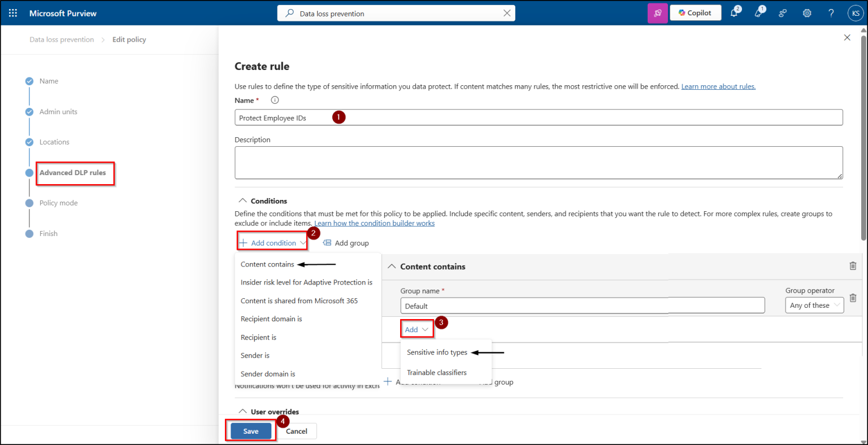
Task: Open the Learn more about rules link
Action: pyautogui.click(x=718, y=86)
